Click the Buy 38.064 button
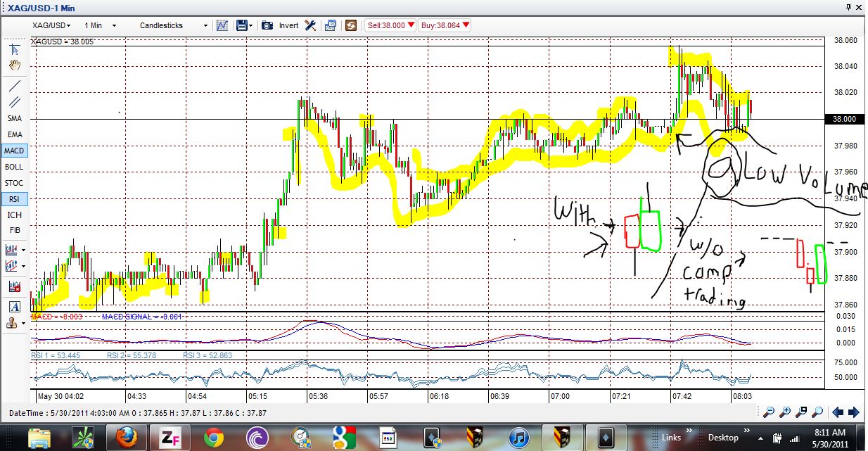This screenshot has height=451, width=868. point(445,25)
